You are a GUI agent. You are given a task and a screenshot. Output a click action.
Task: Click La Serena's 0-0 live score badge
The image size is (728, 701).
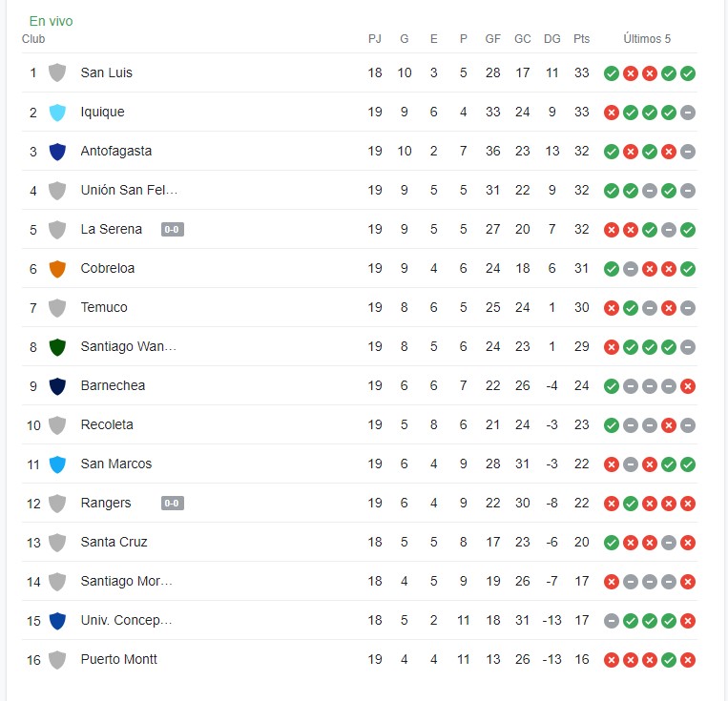click(x=173, y=229)
